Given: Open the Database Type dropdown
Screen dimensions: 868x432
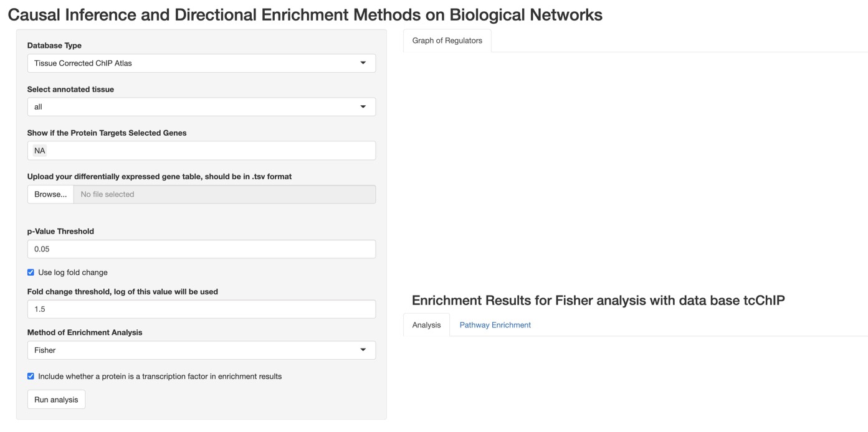Looking at the screenshot, I should point(201,63).
